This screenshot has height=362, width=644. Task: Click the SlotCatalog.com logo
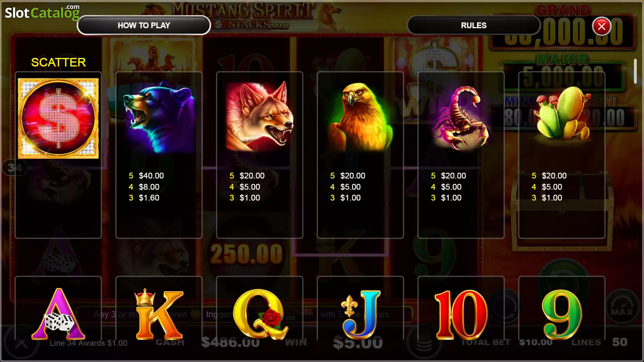(42, 12)
